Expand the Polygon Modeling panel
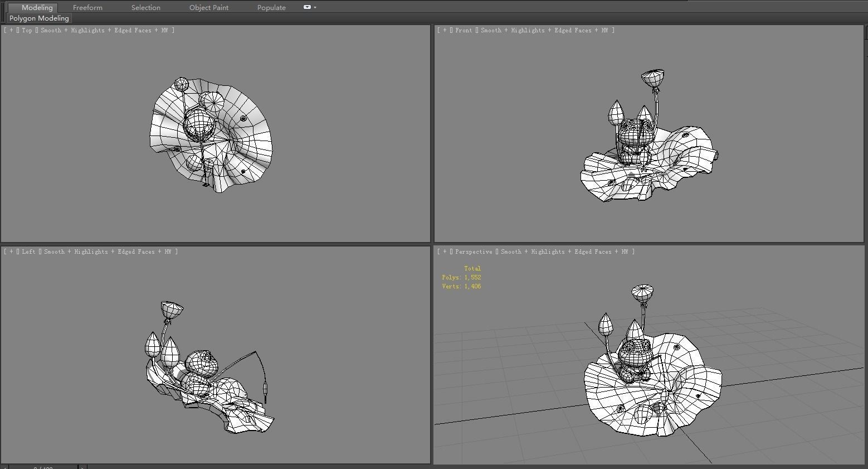The image size is (868, 469). tap(39, 18)
